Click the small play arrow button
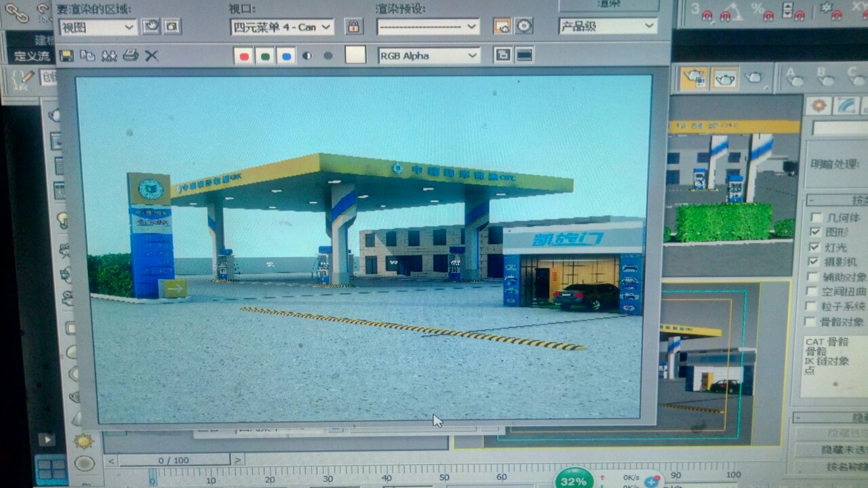 (46, 439)
